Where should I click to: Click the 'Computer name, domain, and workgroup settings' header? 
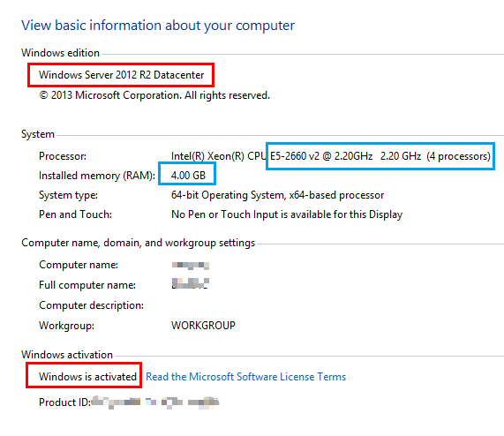(139, 243)
